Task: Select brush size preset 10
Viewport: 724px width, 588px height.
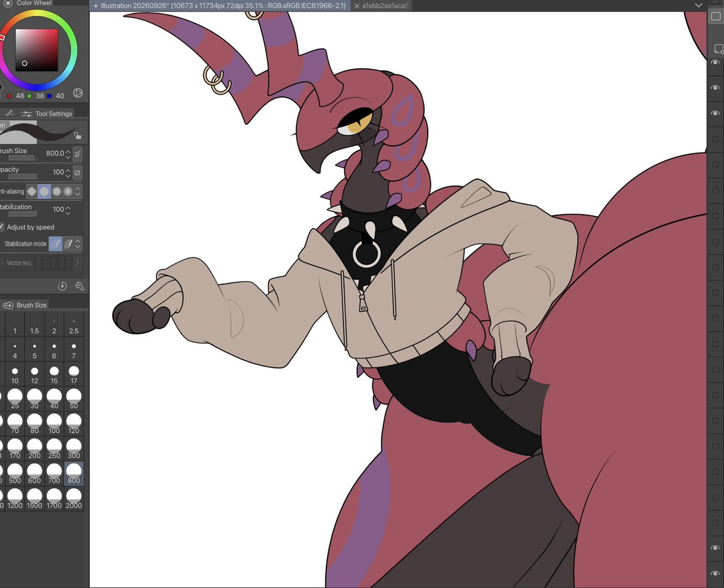Action: [15, 375]
